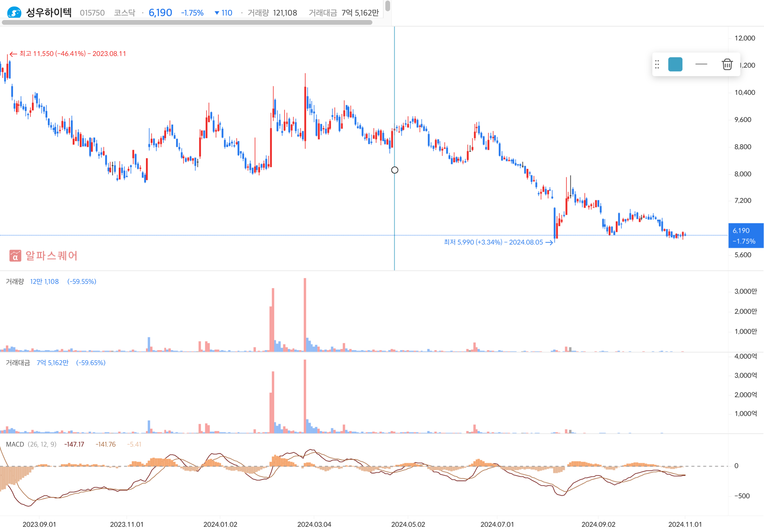Click the 2024.09.02 date axis label
Viewport: 764px width, 532px height.
[598, 524]
